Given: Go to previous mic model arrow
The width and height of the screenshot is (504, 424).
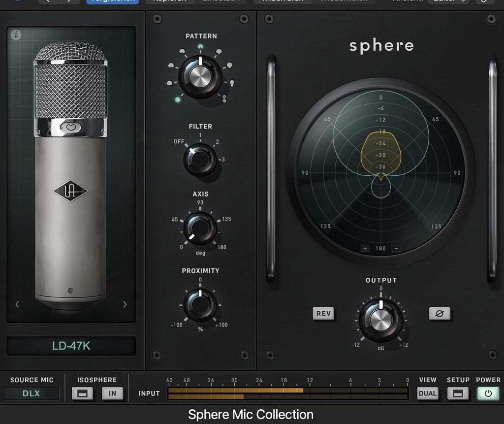Looking at the screenshot, I should (17, 304).
